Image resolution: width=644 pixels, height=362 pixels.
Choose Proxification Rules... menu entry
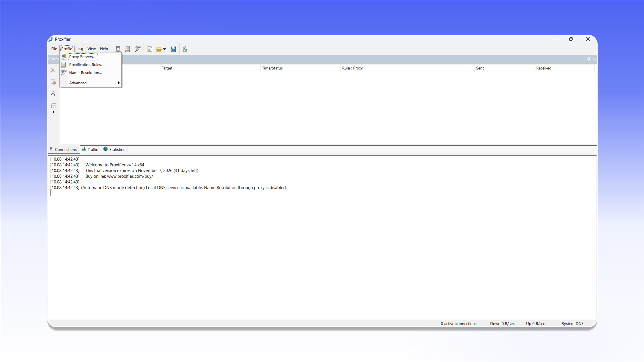click(x=91, y=65)
